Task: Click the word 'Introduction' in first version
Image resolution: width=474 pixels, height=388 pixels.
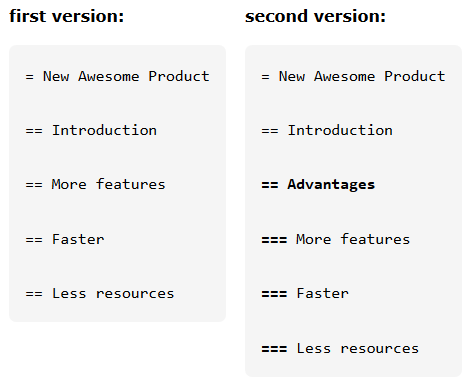Action: coord(104,130)
